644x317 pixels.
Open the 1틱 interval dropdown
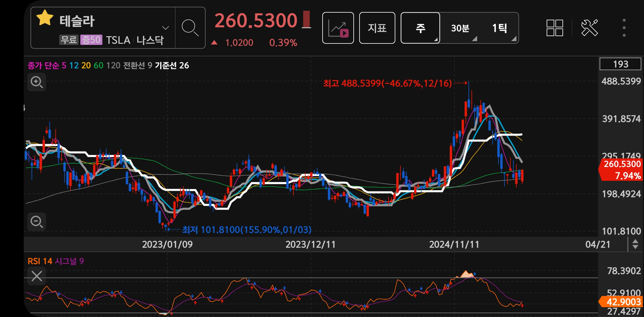coord(501,28)
